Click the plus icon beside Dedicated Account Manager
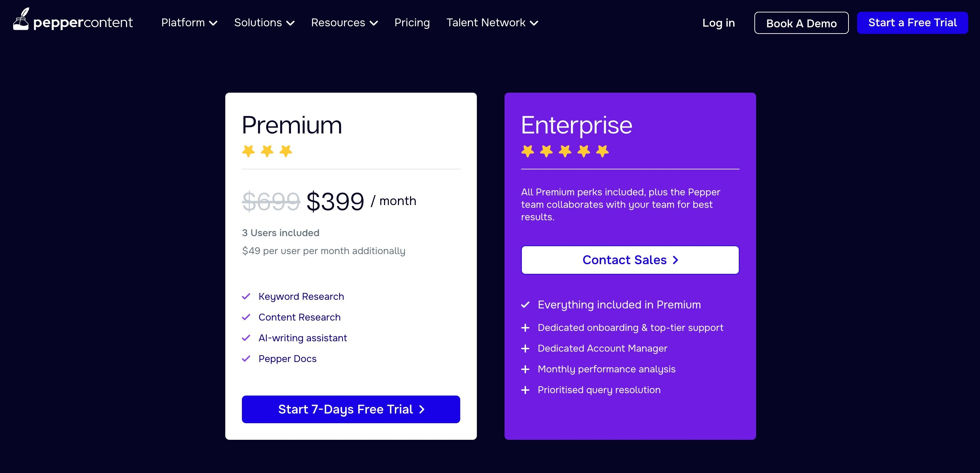Image resolution: width=980 pixels, height=473 pixels. point(526,348)
